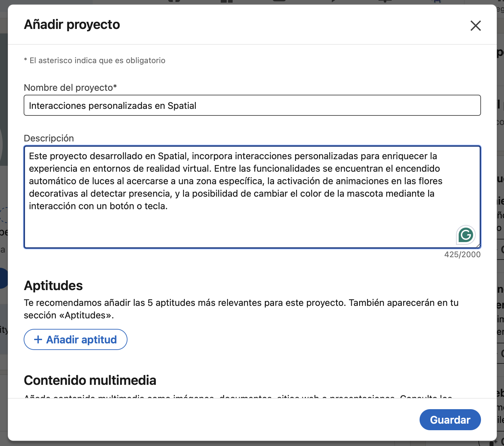Click the description box resize handle

(478, 245)
